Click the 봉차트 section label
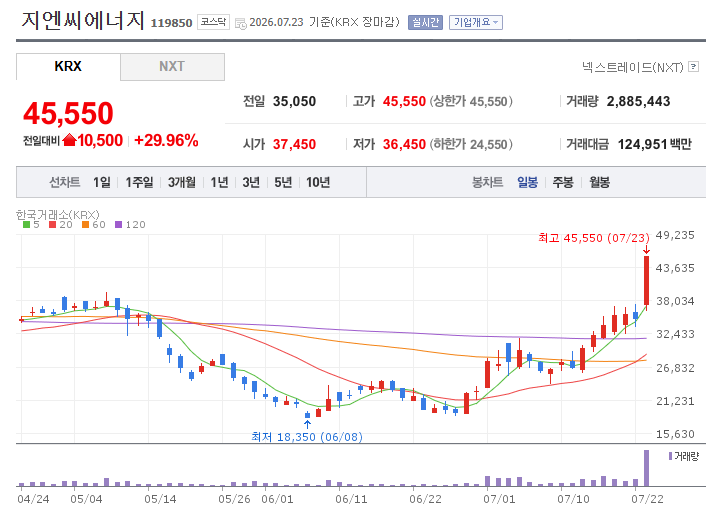706x509 pixels. 487,182
